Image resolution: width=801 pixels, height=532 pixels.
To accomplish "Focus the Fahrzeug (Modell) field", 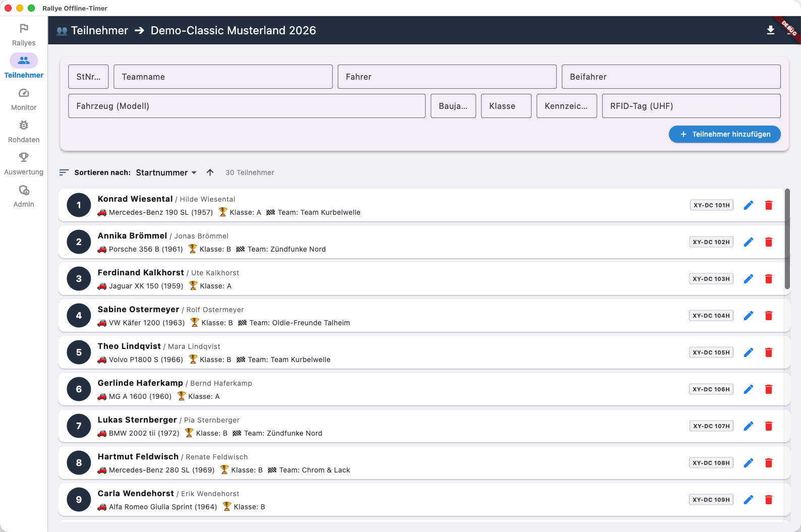I will coord(247,106).
